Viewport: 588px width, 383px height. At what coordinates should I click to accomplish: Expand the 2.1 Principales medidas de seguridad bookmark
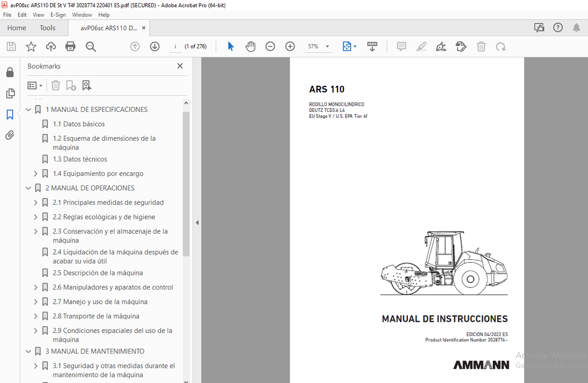35,202
